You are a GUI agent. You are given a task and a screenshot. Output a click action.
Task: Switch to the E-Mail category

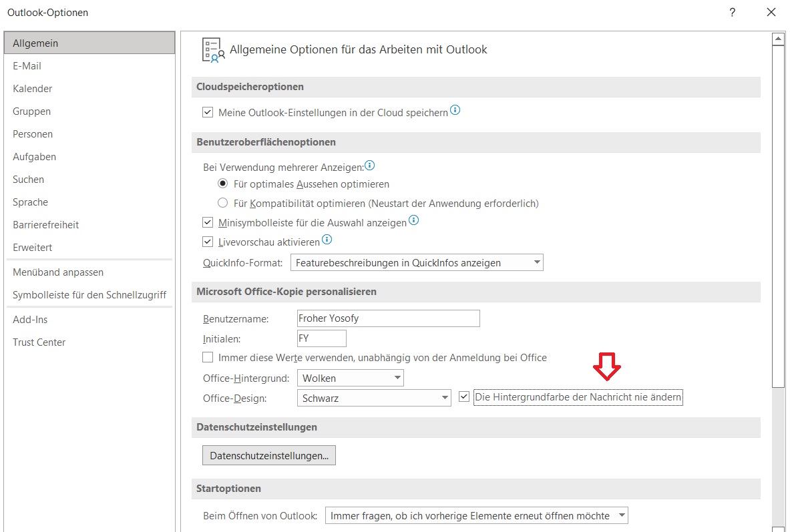point(89,65)
